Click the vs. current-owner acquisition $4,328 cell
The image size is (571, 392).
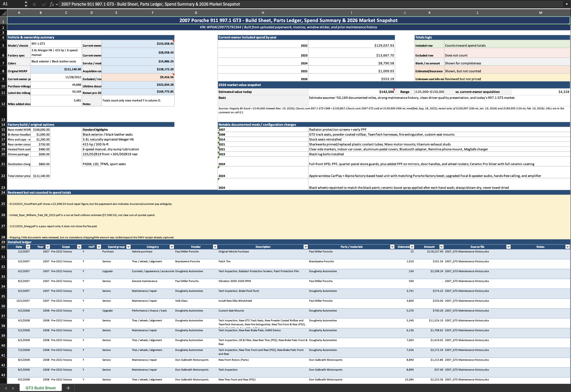(541, 92)
